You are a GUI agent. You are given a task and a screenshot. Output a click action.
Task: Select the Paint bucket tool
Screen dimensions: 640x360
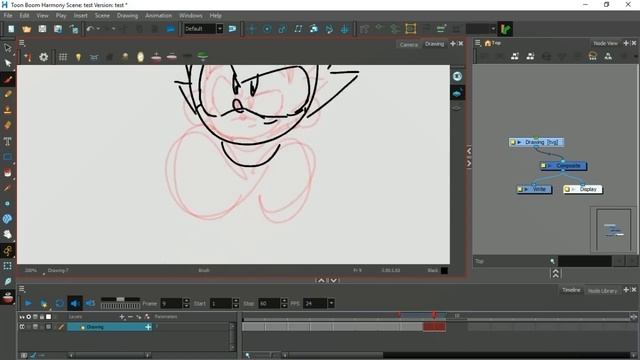click(x=8, y=173)
